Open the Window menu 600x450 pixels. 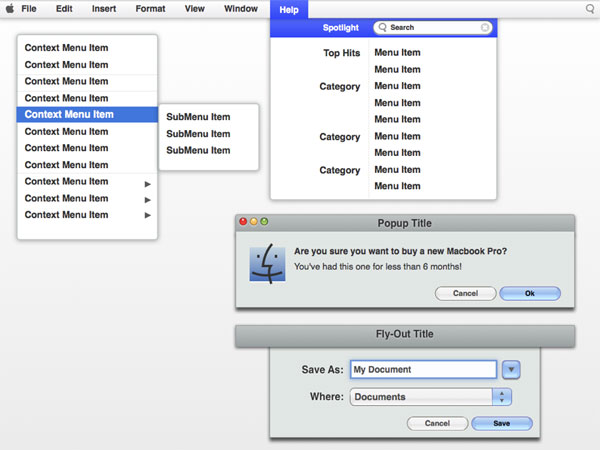tap(241, 9)
